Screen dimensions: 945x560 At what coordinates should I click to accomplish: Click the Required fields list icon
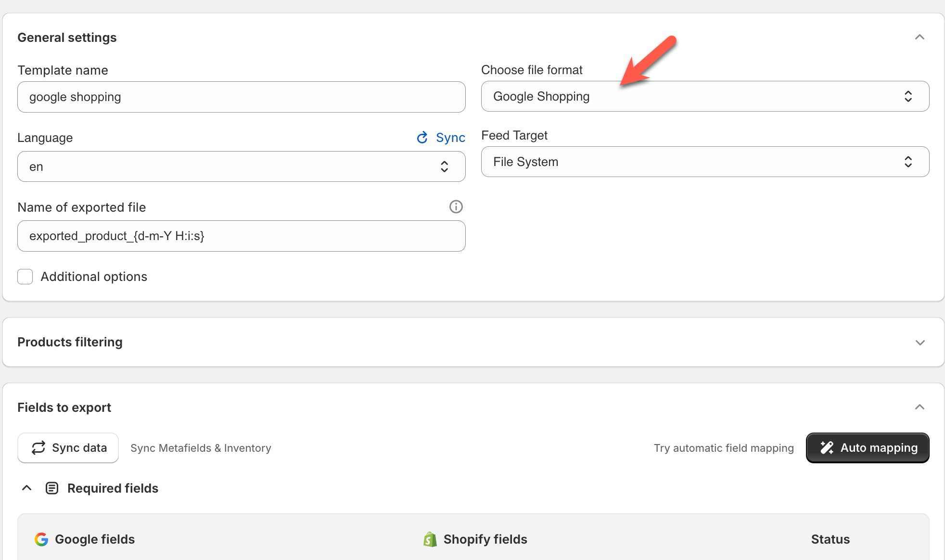coord(52,488)
